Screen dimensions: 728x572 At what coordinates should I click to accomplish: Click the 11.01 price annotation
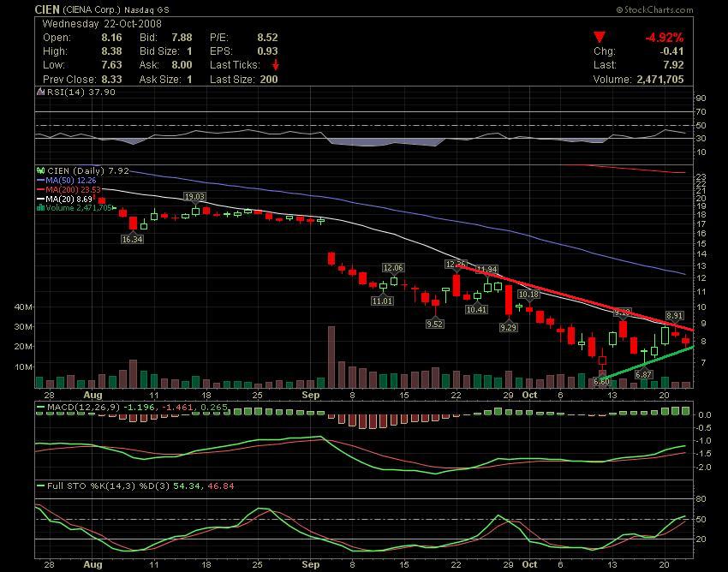[x=382, y=301]
